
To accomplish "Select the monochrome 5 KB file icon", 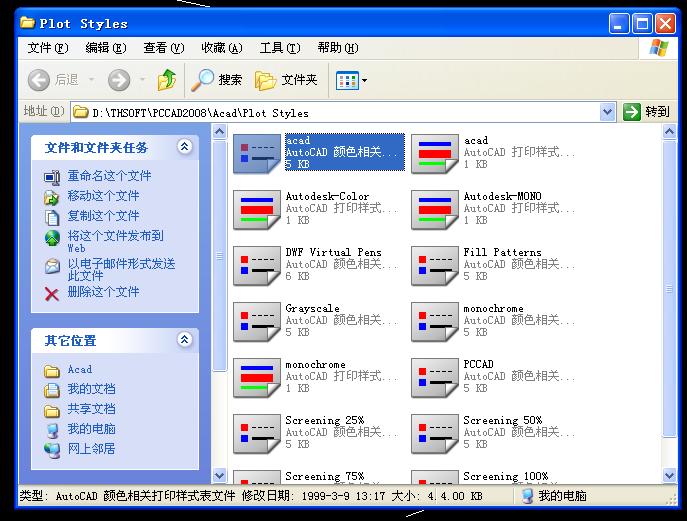I will point(435,322).
